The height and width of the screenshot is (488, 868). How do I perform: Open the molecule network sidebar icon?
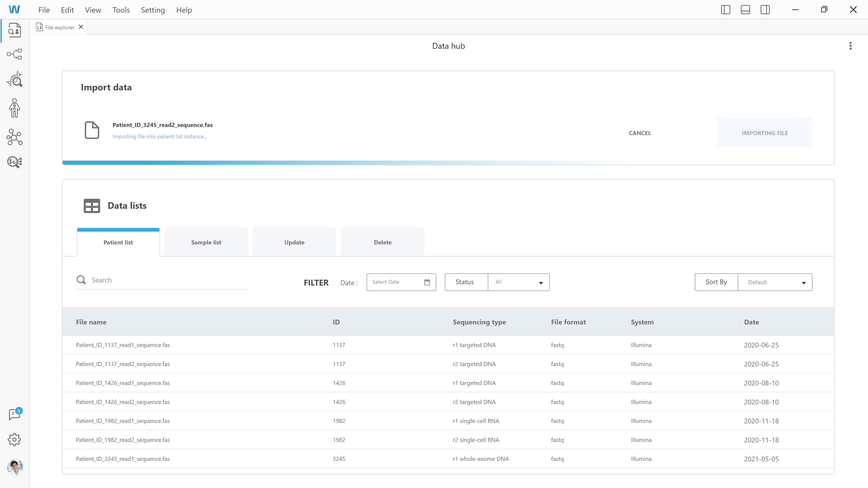tap(14, 137)
